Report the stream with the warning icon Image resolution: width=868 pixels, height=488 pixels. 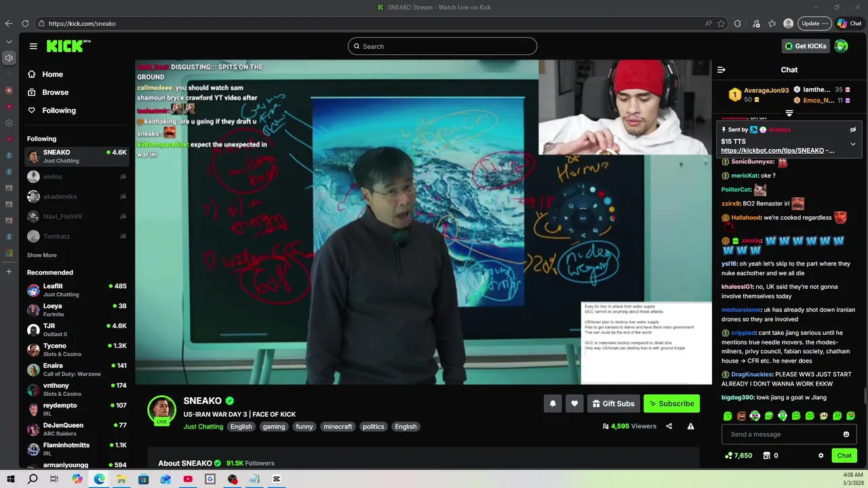(690, 426)
